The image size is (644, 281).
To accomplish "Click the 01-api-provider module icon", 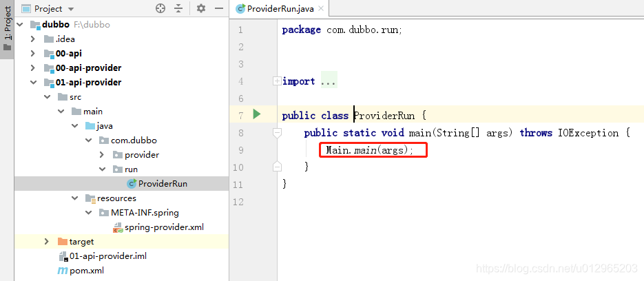I will pyautogui.click(x=49, y=83).
